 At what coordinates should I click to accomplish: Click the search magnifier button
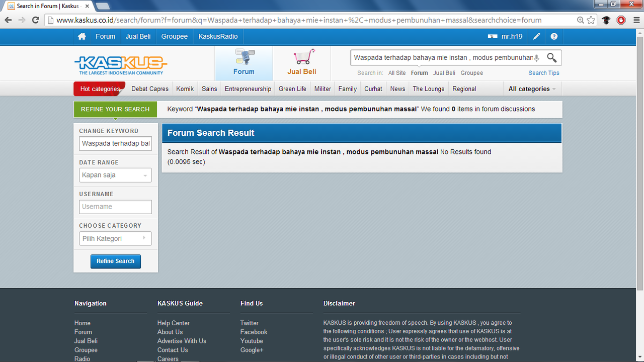click(x=552, y=58)
